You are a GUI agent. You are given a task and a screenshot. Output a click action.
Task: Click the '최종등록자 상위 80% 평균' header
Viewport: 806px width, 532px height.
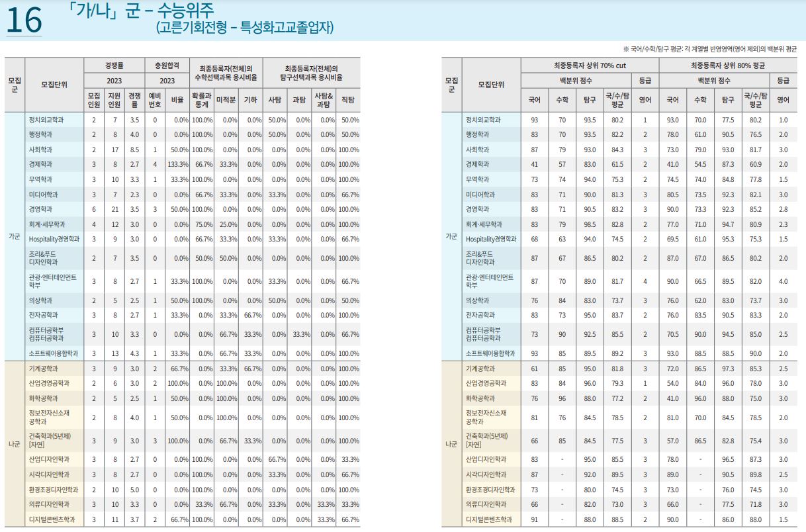728,66
